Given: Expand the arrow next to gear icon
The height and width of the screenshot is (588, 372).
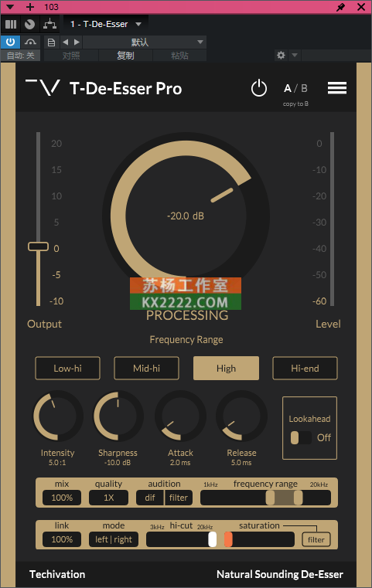Looking at the screenshot, I should coord(295,56).
